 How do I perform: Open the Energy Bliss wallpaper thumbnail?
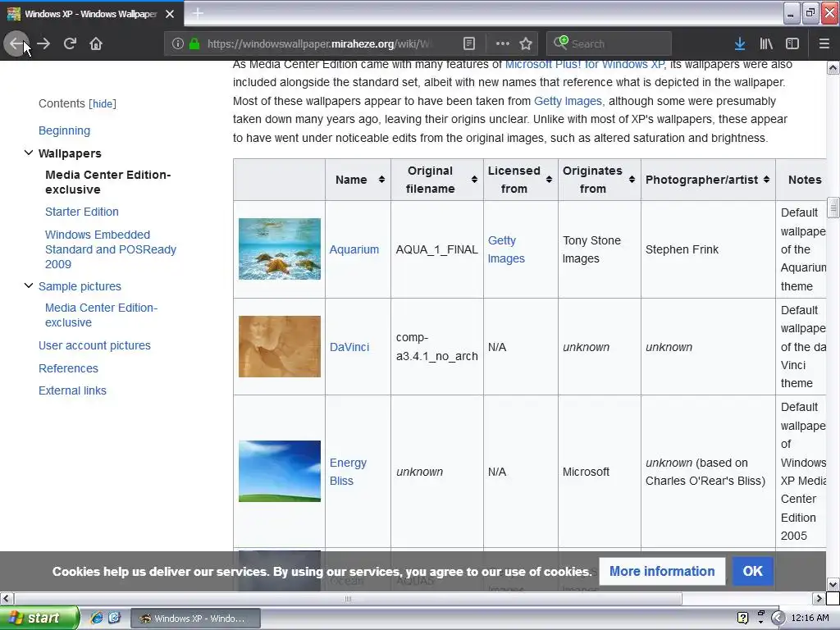[x=280, y=472]
